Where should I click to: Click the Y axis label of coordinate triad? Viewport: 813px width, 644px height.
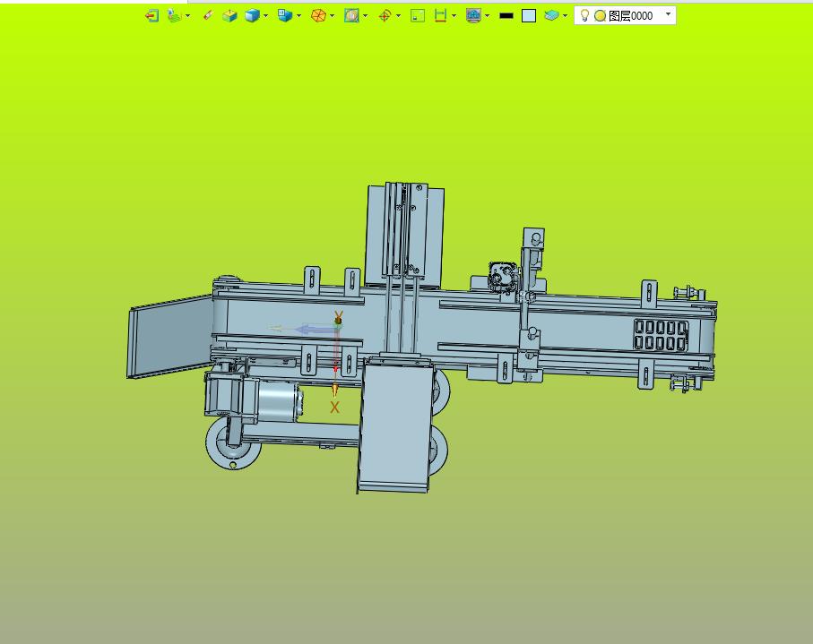click(x=339, y=315)
